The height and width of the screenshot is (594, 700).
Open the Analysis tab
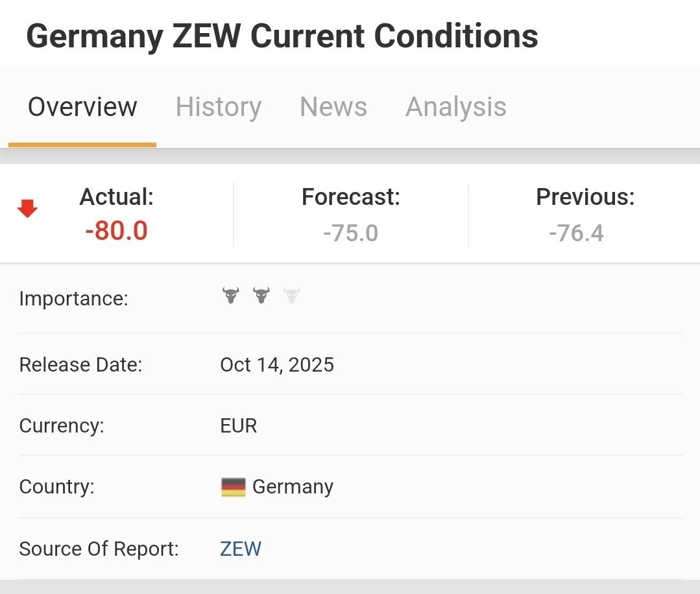tap(455, 107)
